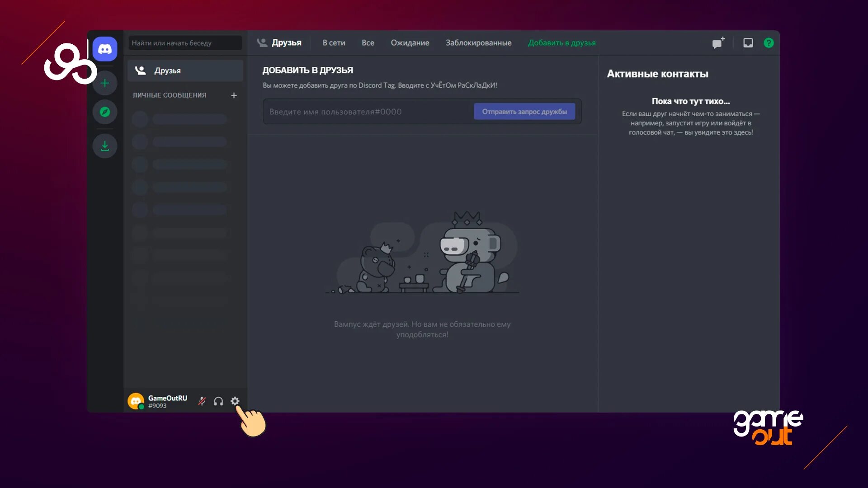Image resolution: width=868 pixels, height=488 pixels.
Task: Open the Заблокированные tab
Action: (x=478, y=43)
